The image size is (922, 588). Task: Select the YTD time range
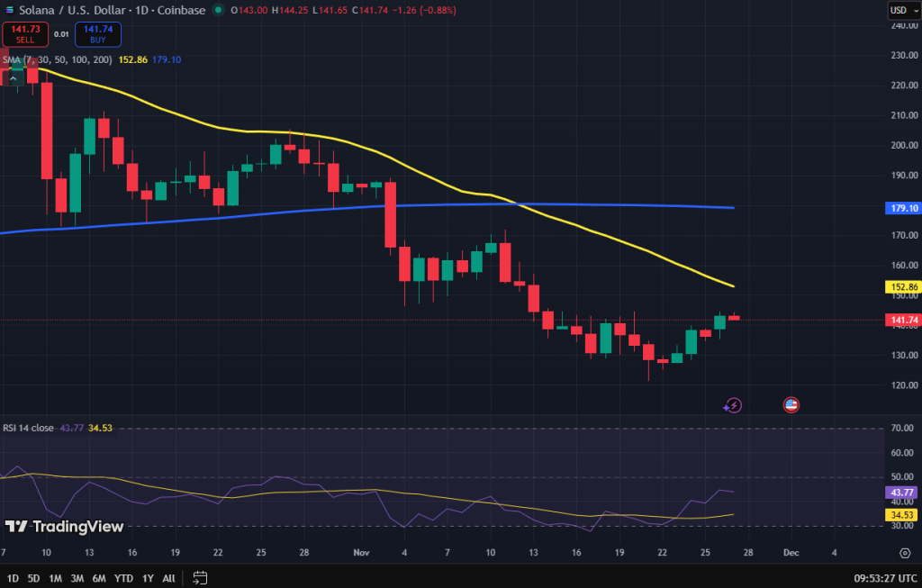click(124, 578)
